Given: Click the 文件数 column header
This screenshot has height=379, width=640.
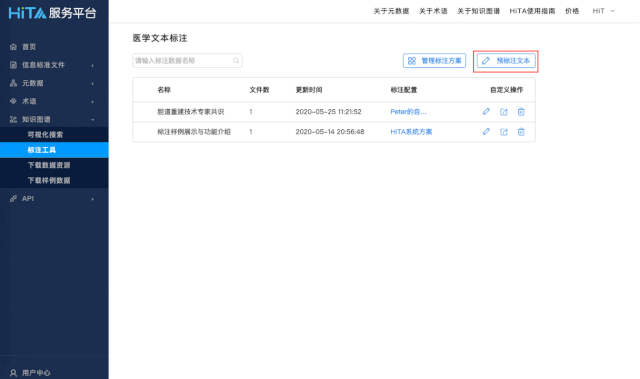Looking at the screenshot, I should (259, 90).
